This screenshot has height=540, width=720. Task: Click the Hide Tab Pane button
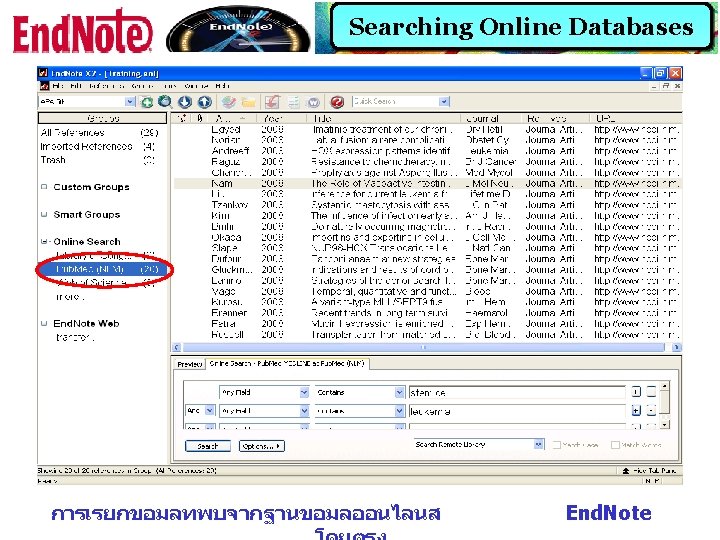649,471
